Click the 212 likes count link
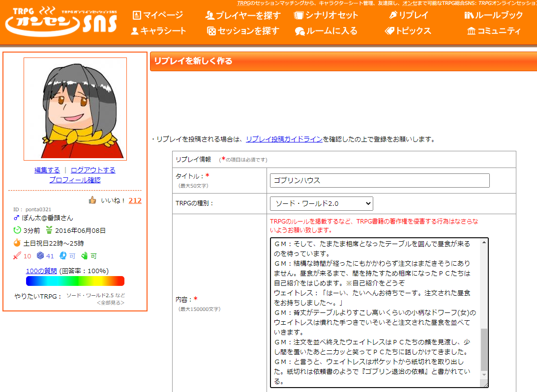 pos(135,200)
